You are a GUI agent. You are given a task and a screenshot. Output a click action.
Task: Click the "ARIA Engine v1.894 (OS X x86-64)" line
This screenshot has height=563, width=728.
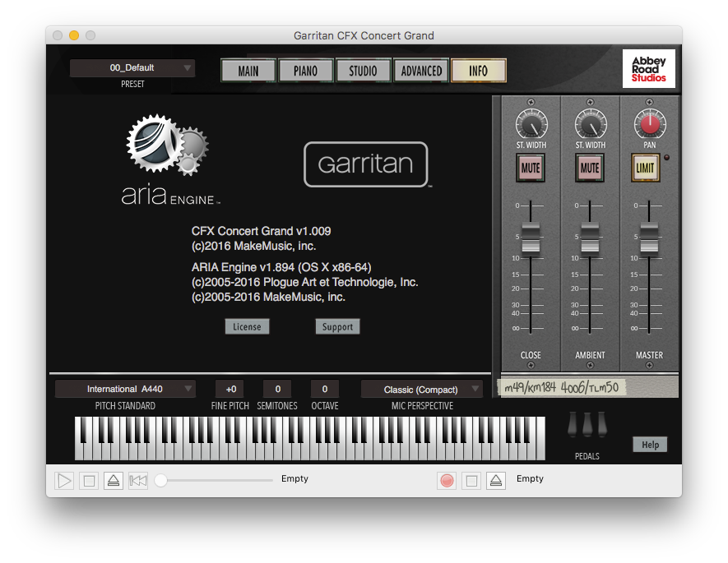coord(281,267)
